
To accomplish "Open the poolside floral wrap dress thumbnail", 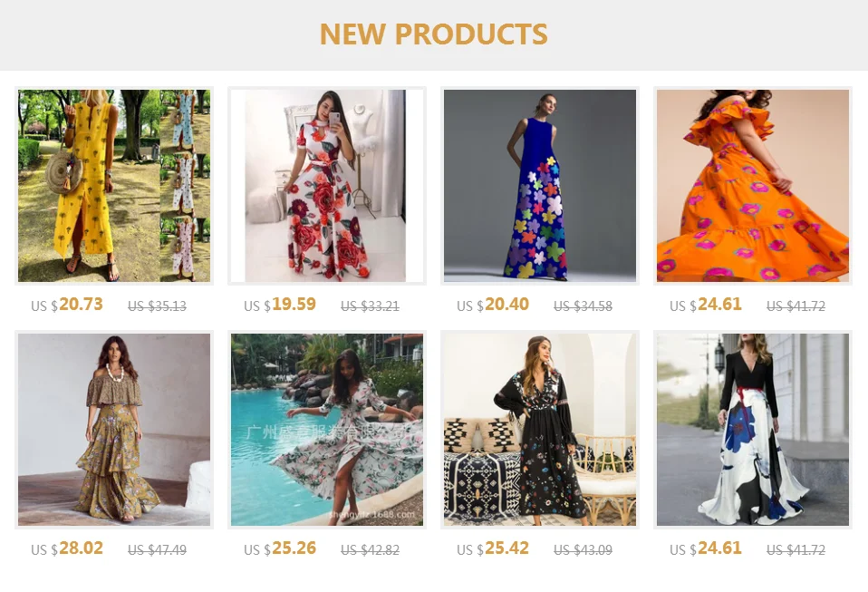I will point(326,429).
